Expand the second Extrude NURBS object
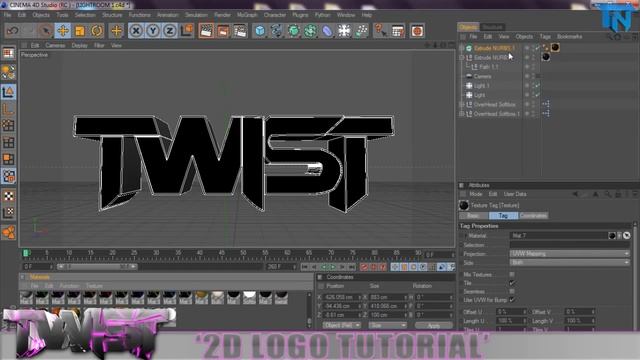The width and height of the screenshot is (640, 360). click(462, 58)
